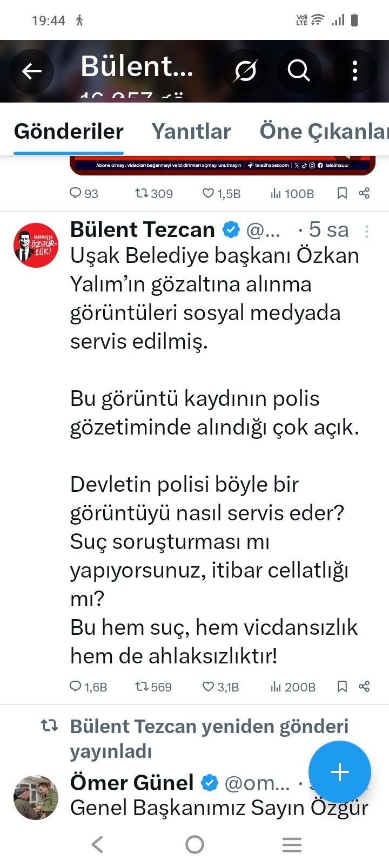Viewport: 389px width, 868px height.
Task: Retweet the post showing 569 reposts
Action: (x=142, y=687)
